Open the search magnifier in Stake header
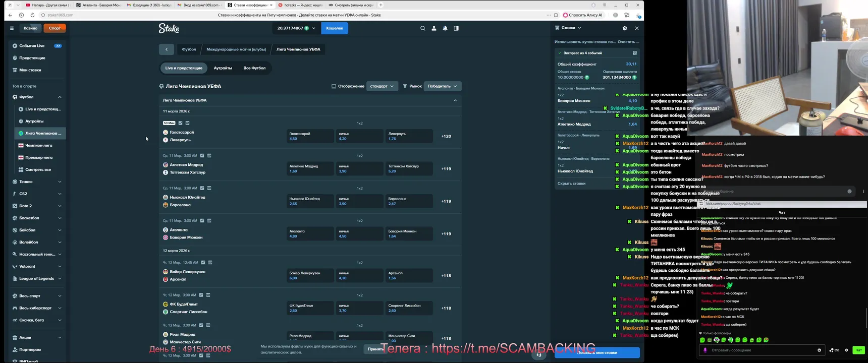 point(423,28)
